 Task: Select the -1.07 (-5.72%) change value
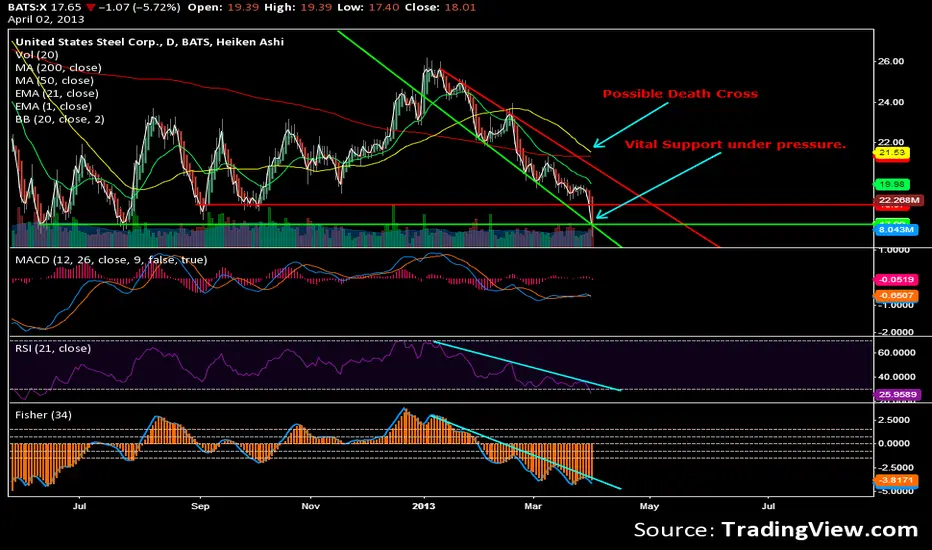coord(140,7)
